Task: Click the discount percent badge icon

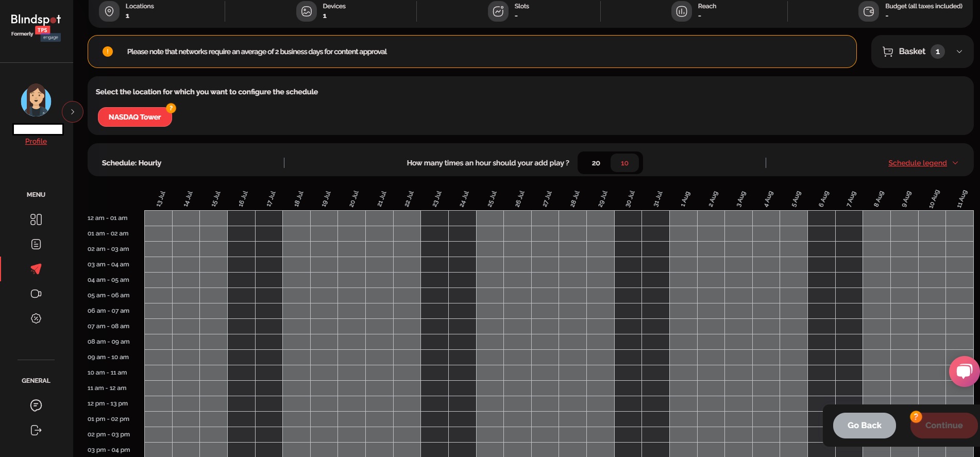Action: pyautogui.click(x=36, y=318)
